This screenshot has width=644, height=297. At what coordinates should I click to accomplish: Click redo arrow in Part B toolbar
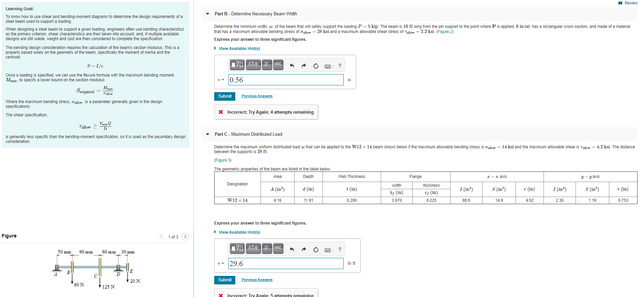point(304,66)
